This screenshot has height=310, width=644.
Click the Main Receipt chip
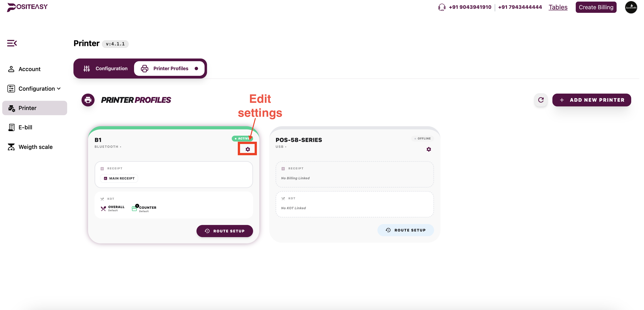click(119, 178)
